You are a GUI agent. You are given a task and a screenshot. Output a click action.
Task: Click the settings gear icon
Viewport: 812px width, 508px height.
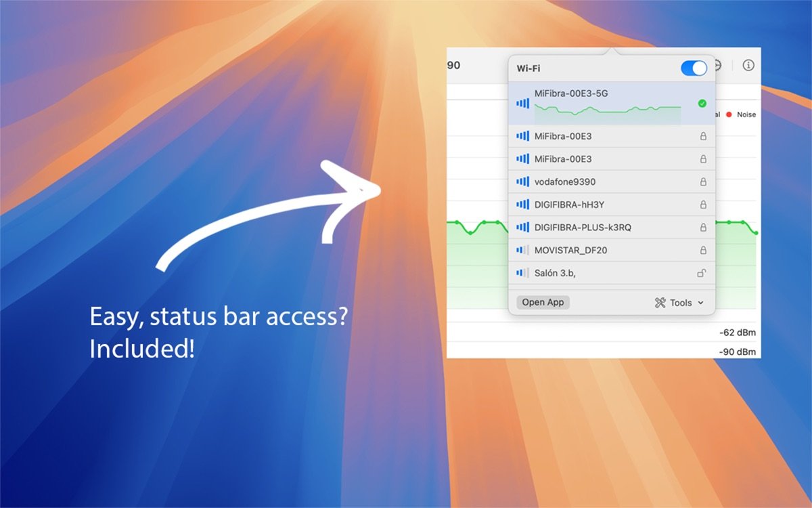coord(717,66)
